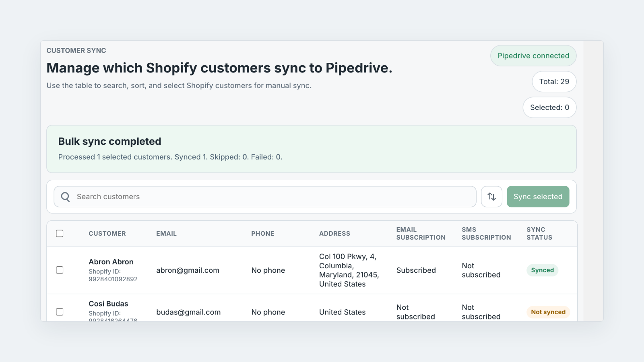Click the search magnifier icon

pos(65,197)
